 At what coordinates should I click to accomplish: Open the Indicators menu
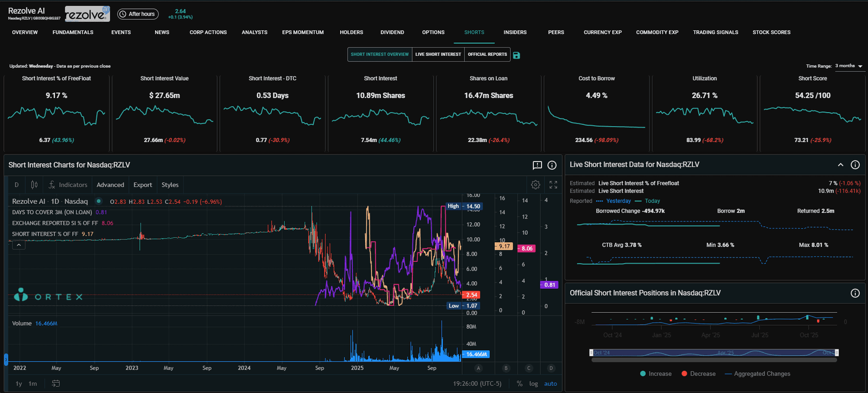(x=68, y=185)
